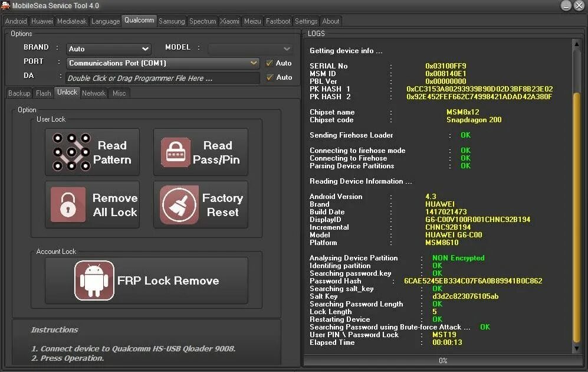Open the Network sub-tab
The image size is (588, 372).
(94, 93)
